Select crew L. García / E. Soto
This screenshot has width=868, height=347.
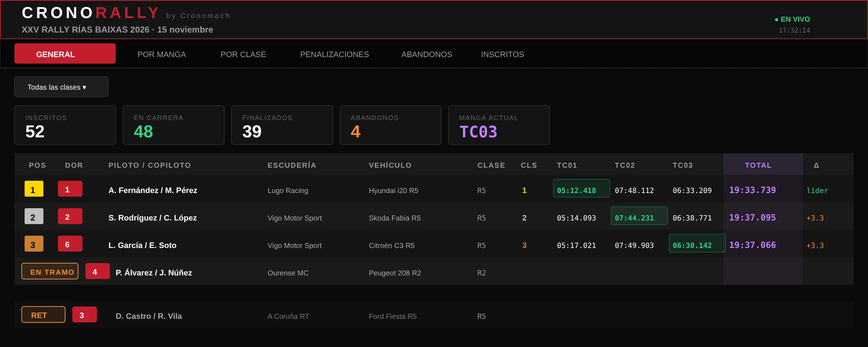point(142,245)
